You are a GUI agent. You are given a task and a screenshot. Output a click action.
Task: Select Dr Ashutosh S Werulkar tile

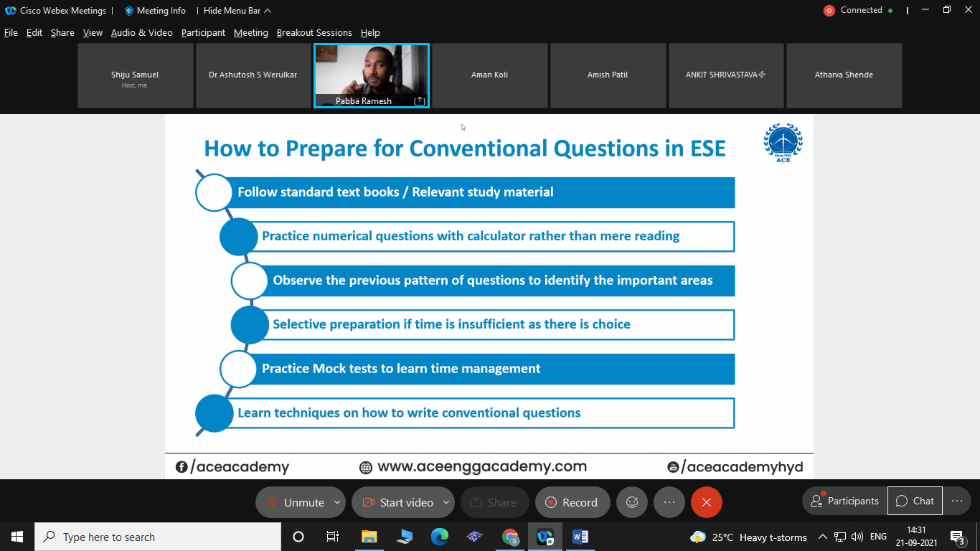(253, 75)
